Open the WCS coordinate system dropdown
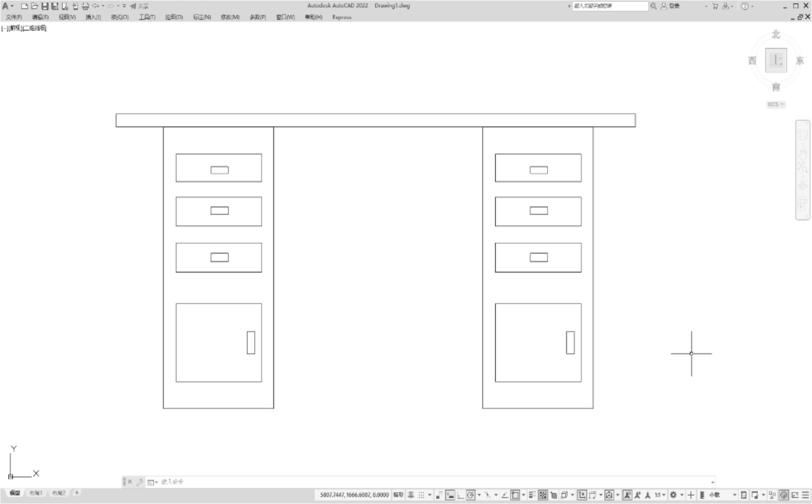Viewport: 812px width, 504px height. (x=776, y=104)
